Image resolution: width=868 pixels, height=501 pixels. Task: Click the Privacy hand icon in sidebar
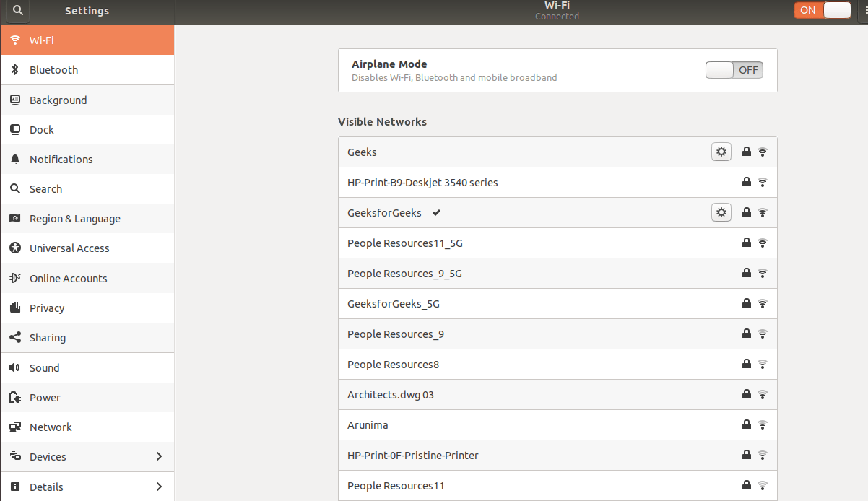click(x=14, y=308)
